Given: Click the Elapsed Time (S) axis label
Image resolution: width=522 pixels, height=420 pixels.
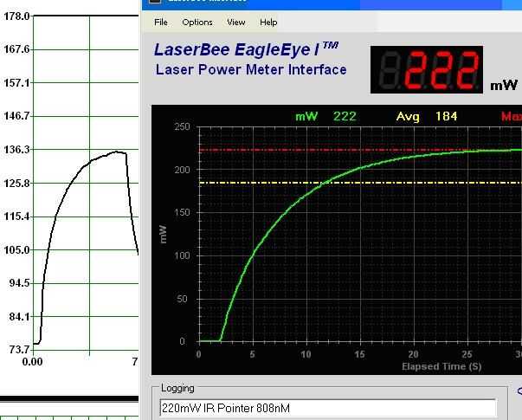Looking at the screenshot, I should pyautogui.click(x=441, y=366).
